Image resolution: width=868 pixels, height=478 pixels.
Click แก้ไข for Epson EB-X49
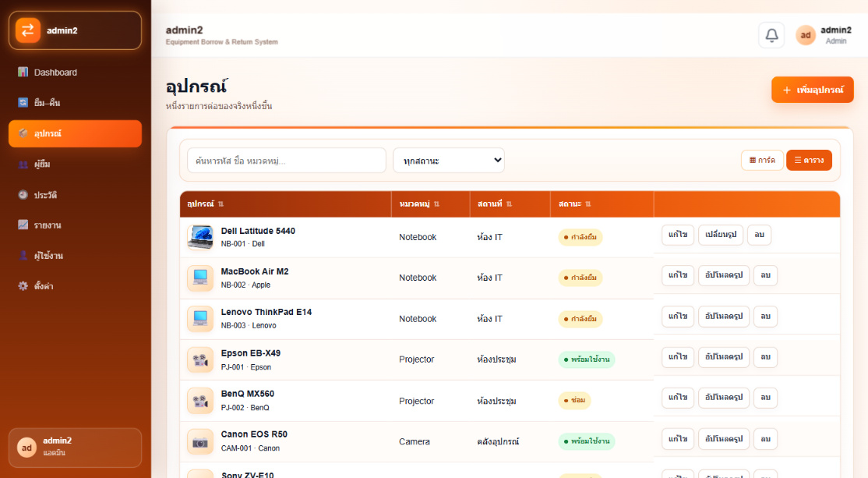pyautogui.click(x=678, y=356)
